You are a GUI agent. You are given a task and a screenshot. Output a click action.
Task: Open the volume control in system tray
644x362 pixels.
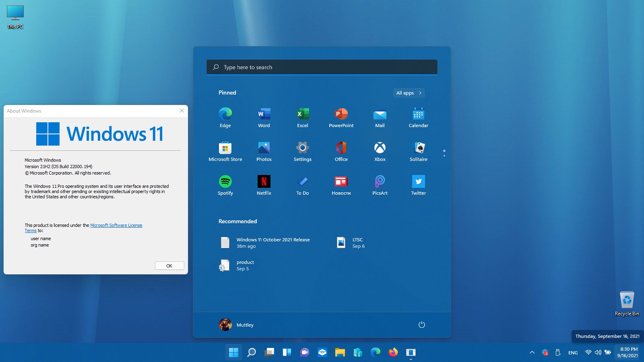(x=598, y=352)
